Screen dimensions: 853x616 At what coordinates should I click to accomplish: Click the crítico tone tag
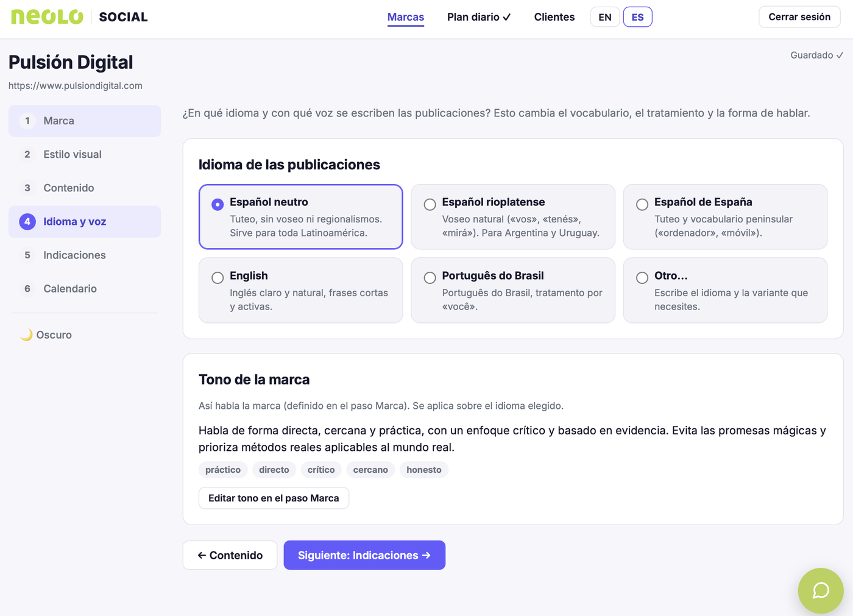(x=321, y=470)
